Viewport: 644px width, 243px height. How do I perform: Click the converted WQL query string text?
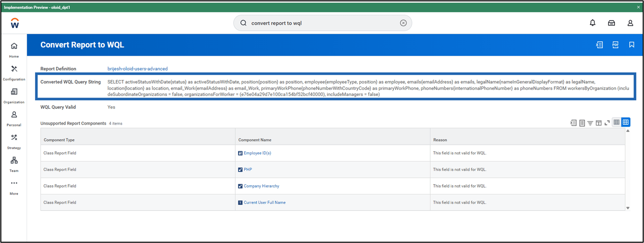[368, 88]
